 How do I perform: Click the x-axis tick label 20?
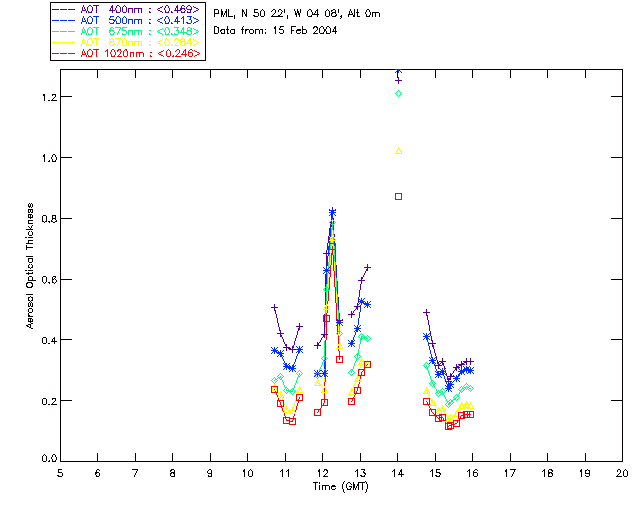622,473
